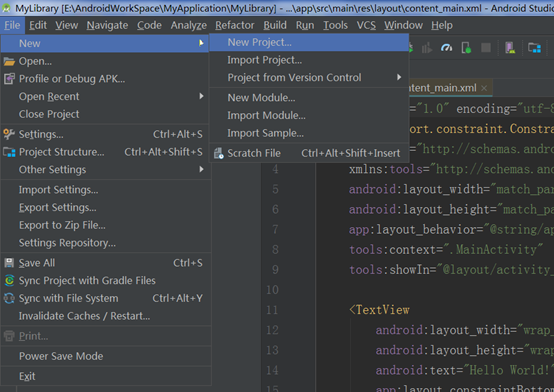Choose Export Settings... in File menu
554x392 pixels.
tap(105, 207)
